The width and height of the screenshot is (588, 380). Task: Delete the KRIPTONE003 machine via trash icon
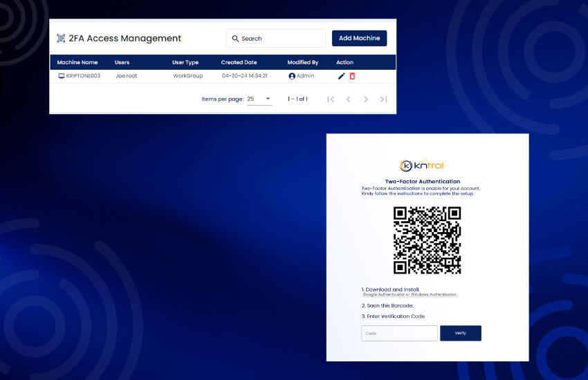pyautogui.click(x=352, y=76)
